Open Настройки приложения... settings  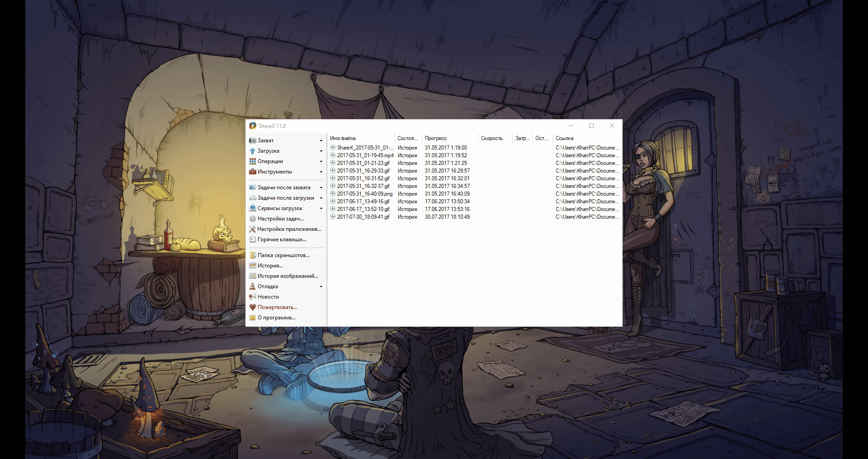click(286, 229)
